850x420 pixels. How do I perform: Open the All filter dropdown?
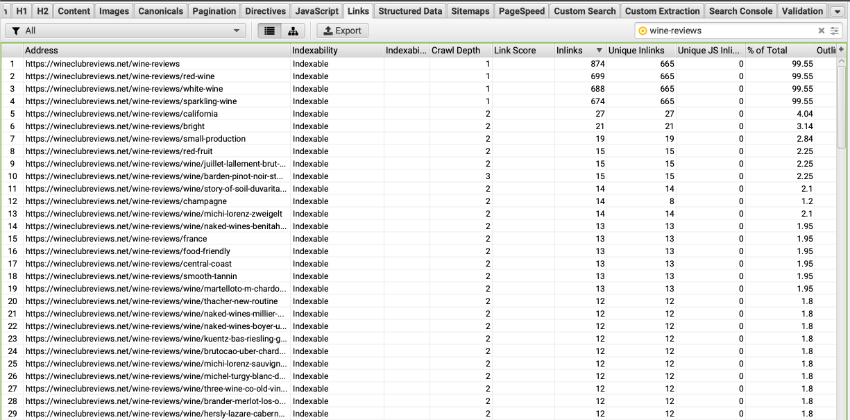[x=125, y=31]
